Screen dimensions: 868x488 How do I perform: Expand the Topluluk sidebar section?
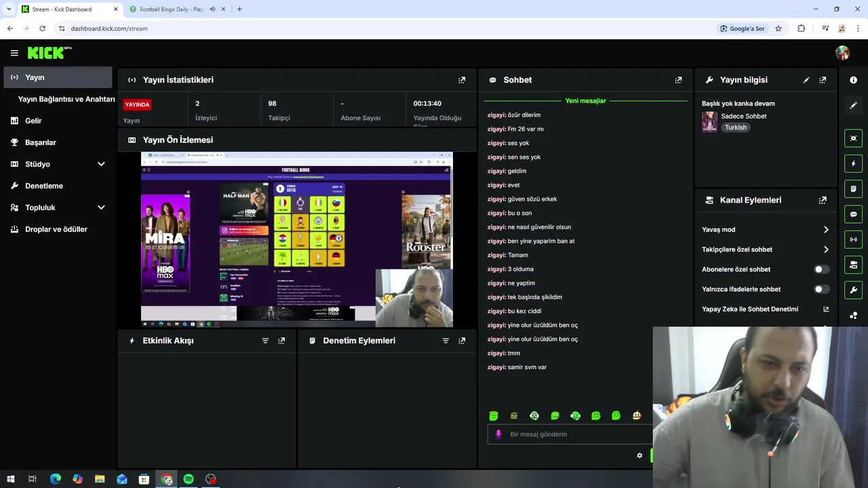pyautogui.click(x=101, y=207)
